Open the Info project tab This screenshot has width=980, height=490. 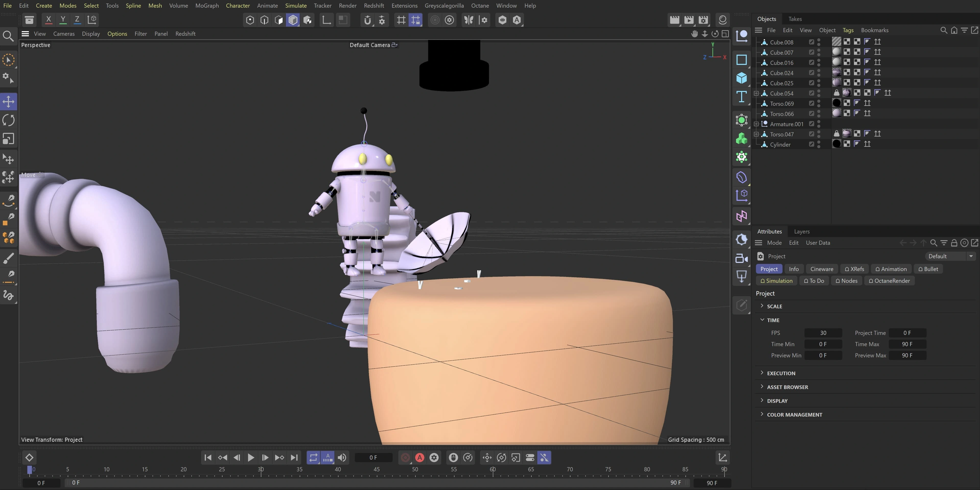[794, 269]
